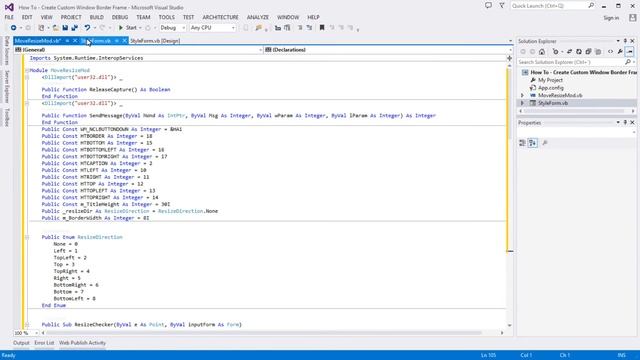The width and height of the screenshot is (640, 360).
Task: Click the Save floppy disk icon
Action: tap(65, 28)
